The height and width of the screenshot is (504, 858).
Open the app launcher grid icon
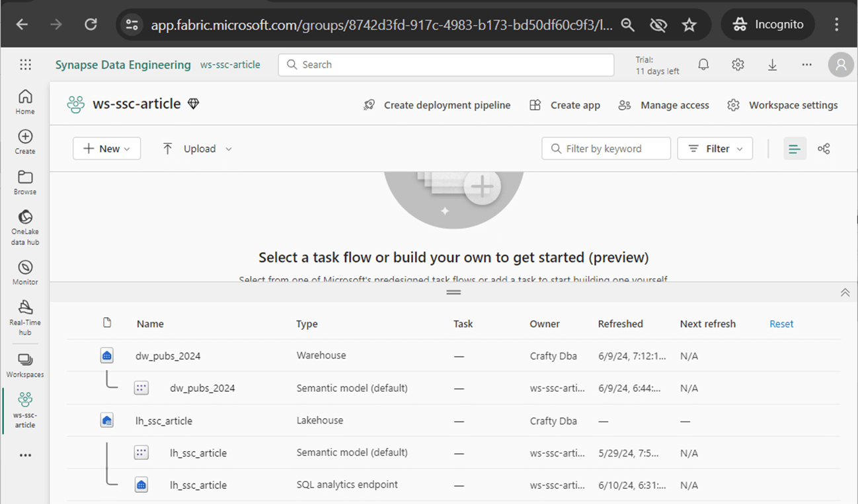(x=25, y=65)
